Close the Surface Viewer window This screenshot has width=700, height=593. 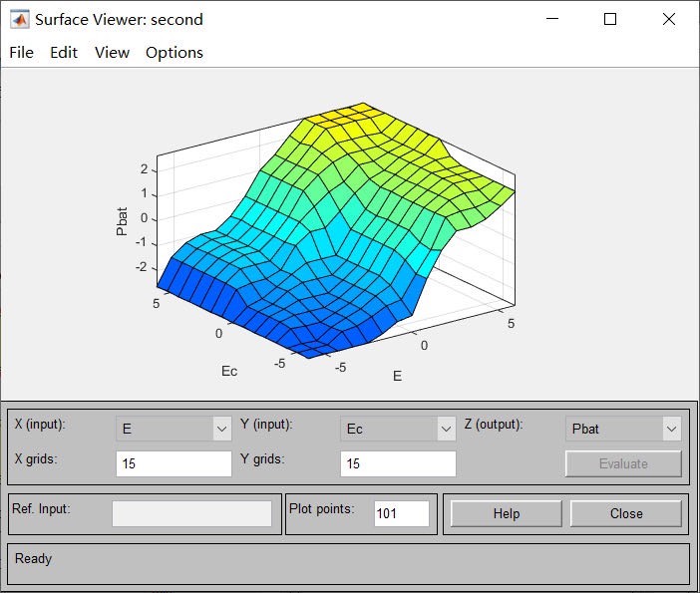(669, 19)
